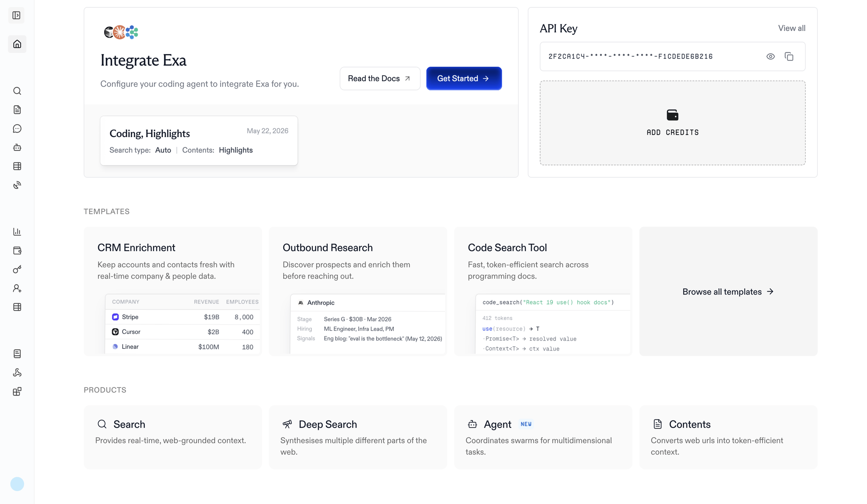The image size is (867, 504).
Task: Click the sidebar table icon below the robot
Action: (x=17, y=166)
